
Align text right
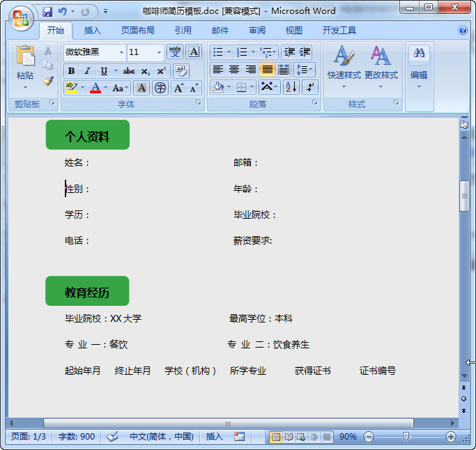pyautogui.click(x=250, y=70)
